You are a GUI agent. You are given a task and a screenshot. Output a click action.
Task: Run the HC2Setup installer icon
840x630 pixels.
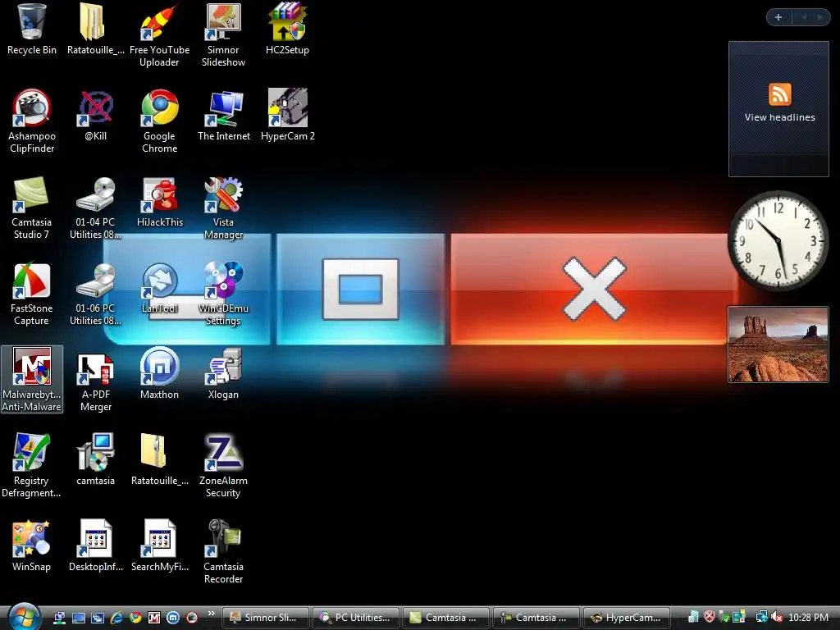coord(287,30)
